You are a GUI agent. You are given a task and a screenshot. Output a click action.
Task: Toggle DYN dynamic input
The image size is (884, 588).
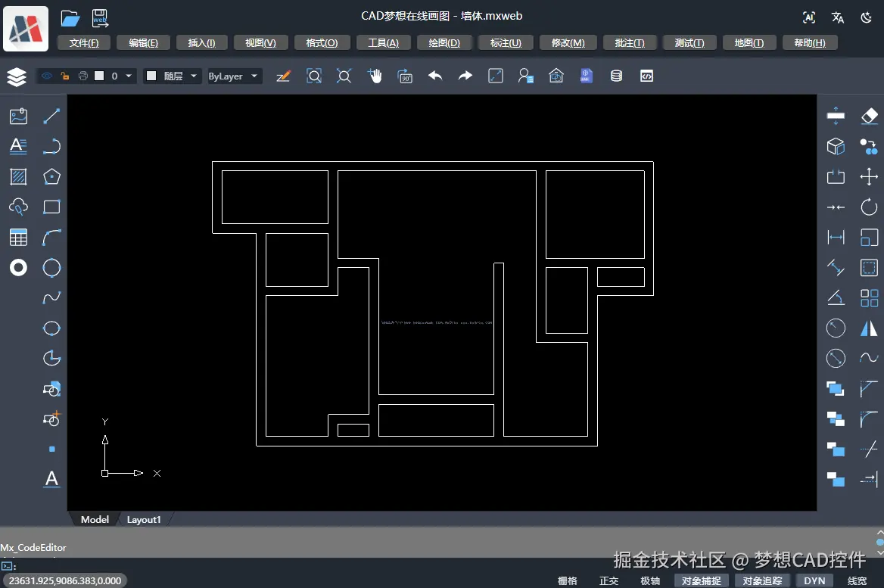pyautogui.click(x=814, y=580)
